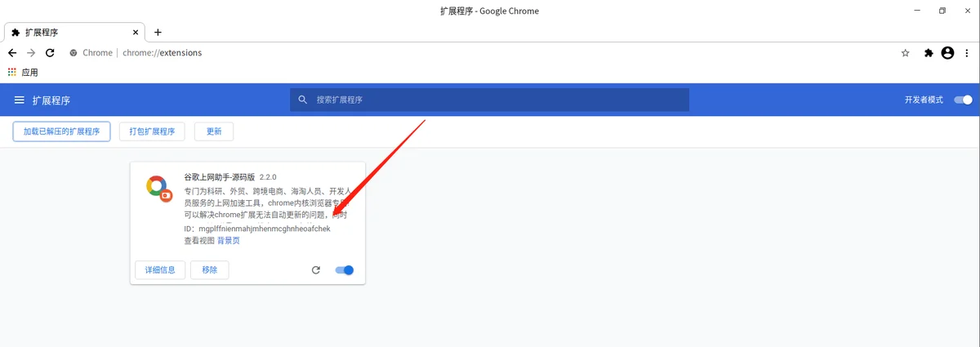Open a new tab with the plus button
The width and height of the screenshot is (980, 347).
coord(158,32)
